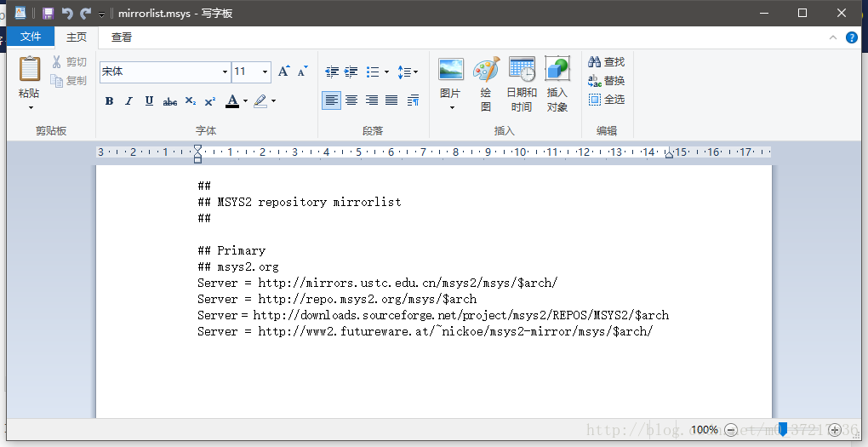The width and height of the screenshot is (868, 447).
Task: Justify the paragraph text
Action: tap(391, 100)
